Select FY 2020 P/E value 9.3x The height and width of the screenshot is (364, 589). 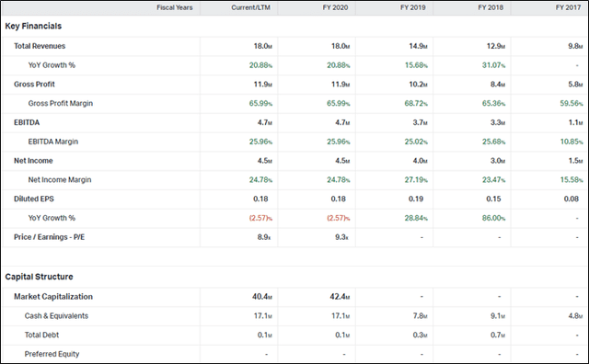(x=341, y=237)
